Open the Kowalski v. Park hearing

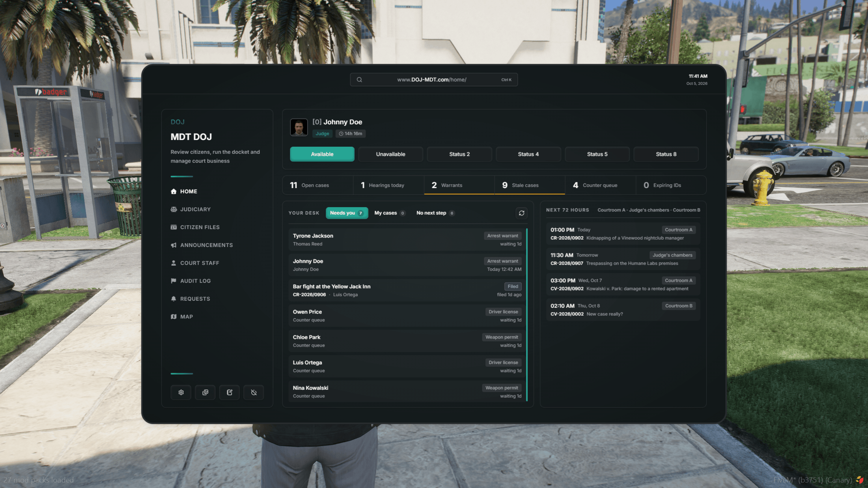(623, 284)
